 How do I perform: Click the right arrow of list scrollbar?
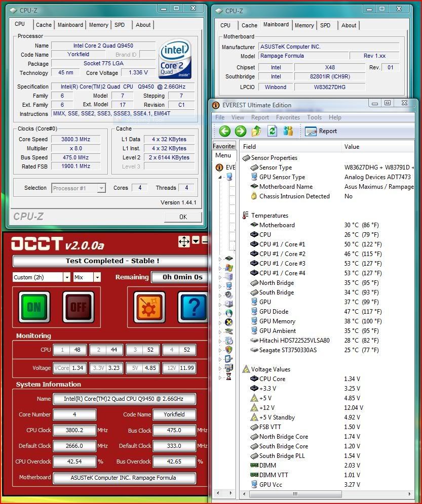point(409,493)
